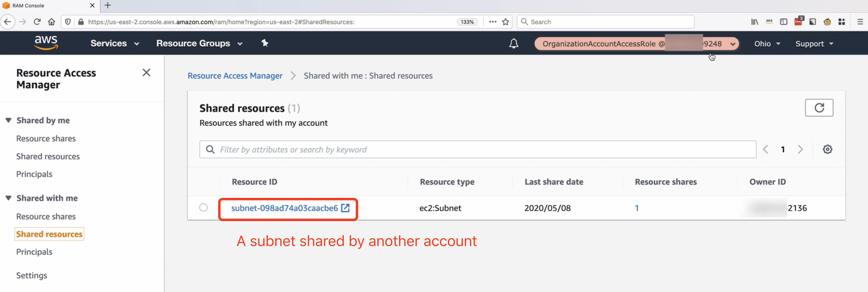Collapse the Shared by me section
The image size is (868, 292).
[9, 120]
